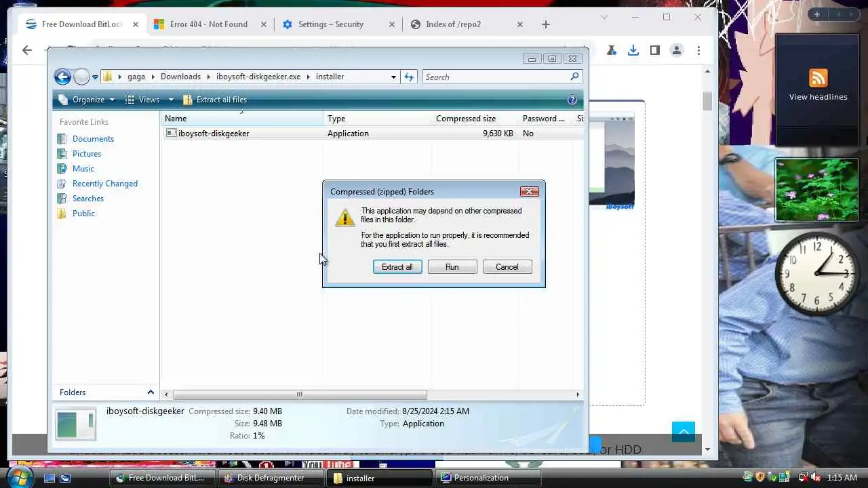The image size is (868, 488).
Task: Click the analog clock gadget
Action: 816,274
